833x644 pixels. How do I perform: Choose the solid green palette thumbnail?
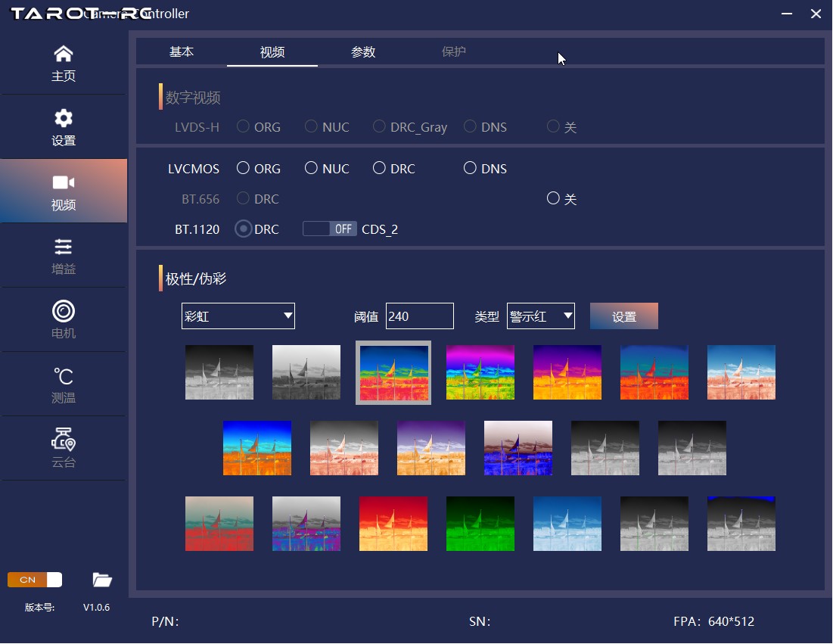pyautogui.click(x=480, y=524)
